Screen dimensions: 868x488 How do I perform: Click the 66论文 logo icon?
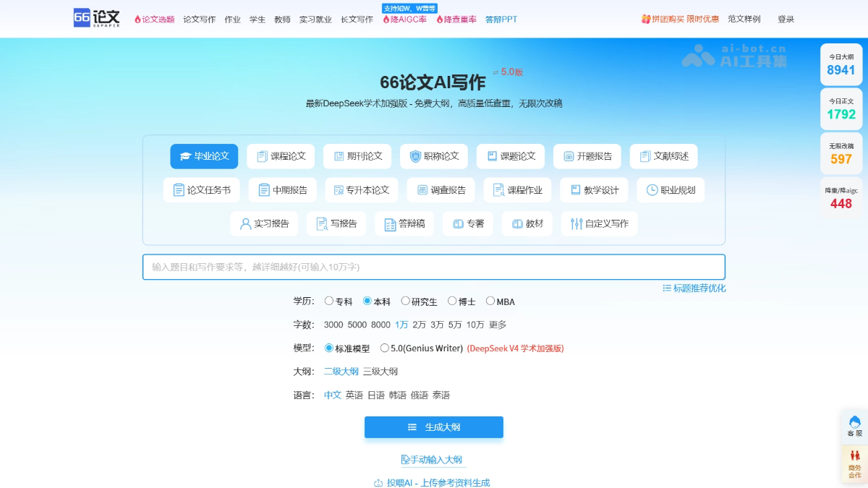[x=97, y=18]
